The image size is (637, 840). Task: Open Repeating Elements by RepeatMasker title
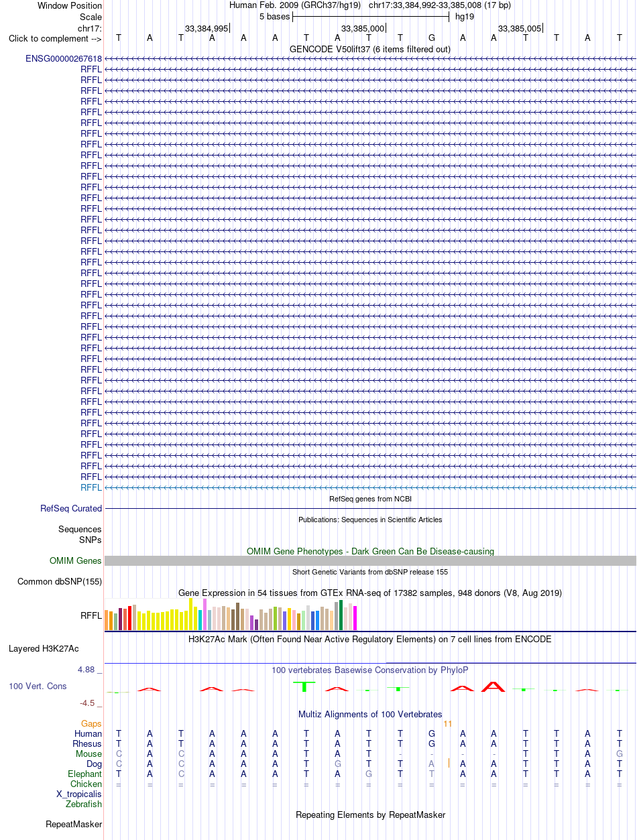tap(370, 815)
